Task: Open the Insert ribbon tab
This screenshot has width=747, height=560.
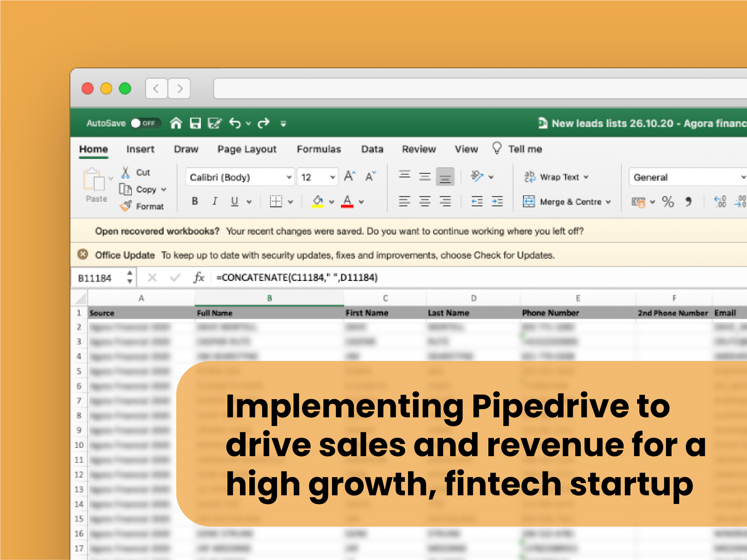Action: pyautogui.click(x=140, y=149)
